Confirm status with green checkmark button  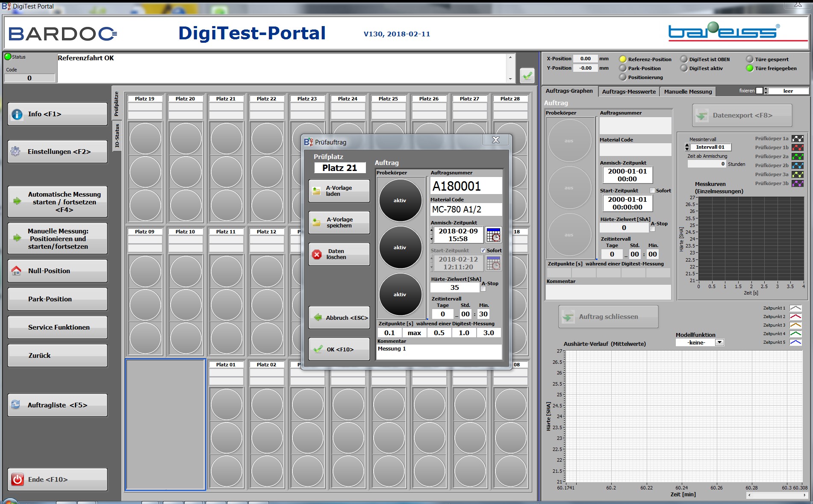(527, 76)
